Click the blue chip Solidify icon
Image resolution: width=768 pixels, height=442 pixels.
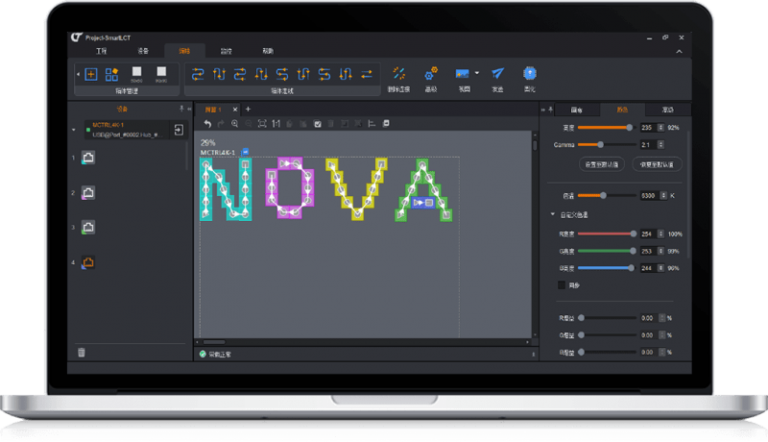(x=529, y=73)
